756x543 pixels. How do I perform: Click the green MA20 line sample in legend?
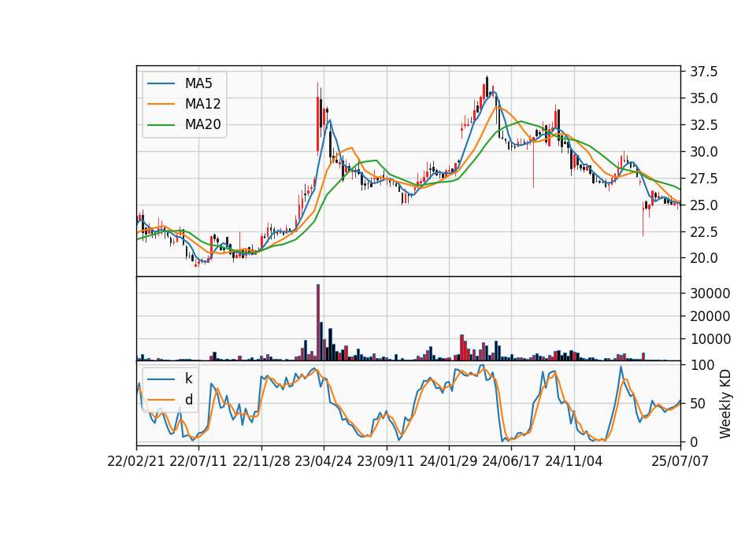pyautogui.click(x=161, y=124)
